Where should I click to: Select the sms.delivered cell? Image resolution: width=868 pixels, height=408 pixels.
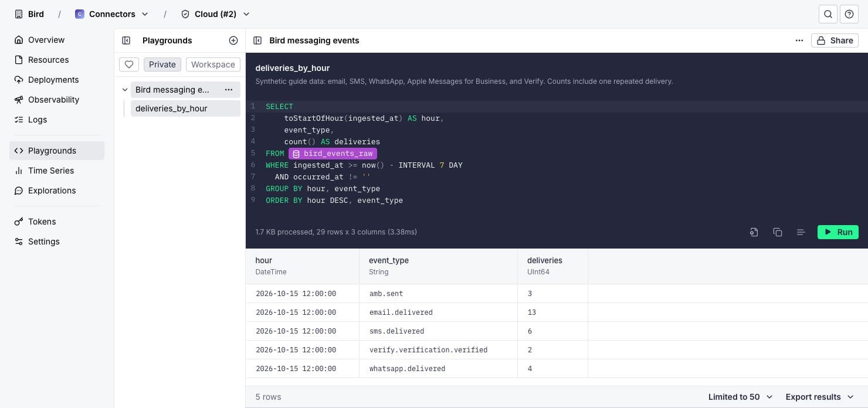point(438,331)
